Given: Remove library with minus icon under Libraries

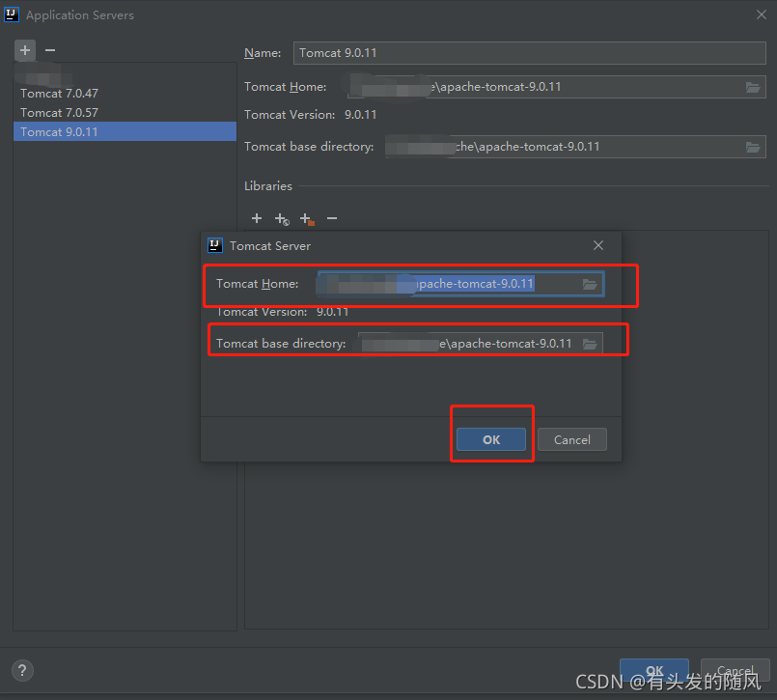Looking at the screenshot, I should (x=332, y=218).
